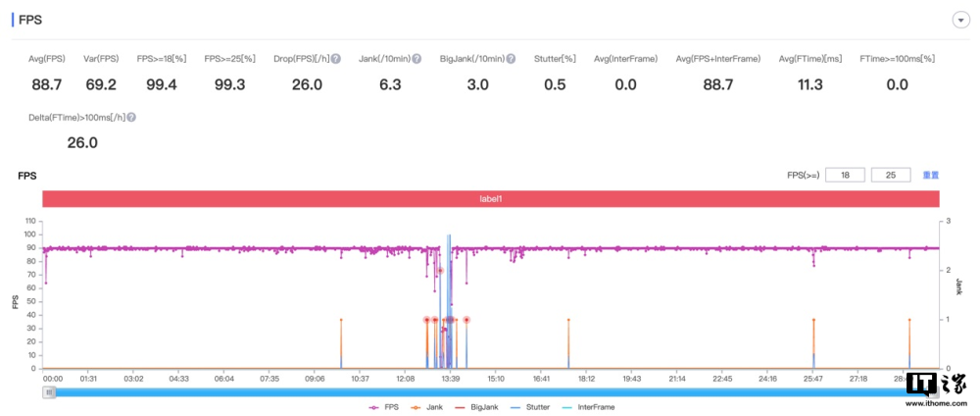Image resolution: width=980 pixels, height=416 pixels.
Task: Click the FPS threshold field showing 18
Action: [845, 176]
